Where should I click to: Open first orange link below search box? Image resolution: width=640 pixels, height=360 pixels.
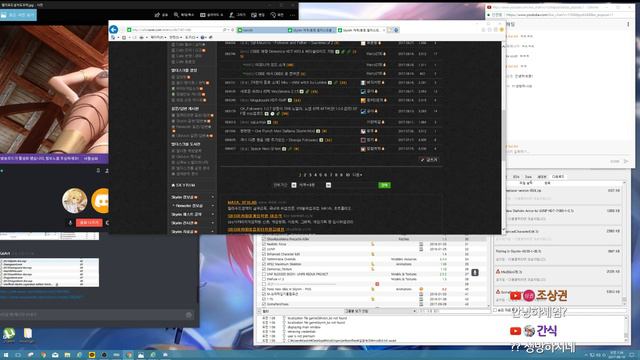(242, 202)
